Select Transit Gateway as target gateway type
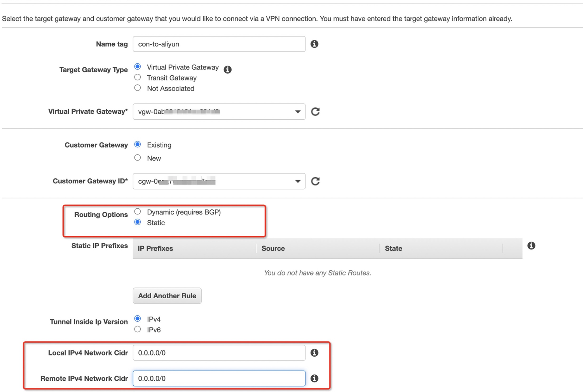Screen dimensions: 583x392 click(x=137, y=77)
